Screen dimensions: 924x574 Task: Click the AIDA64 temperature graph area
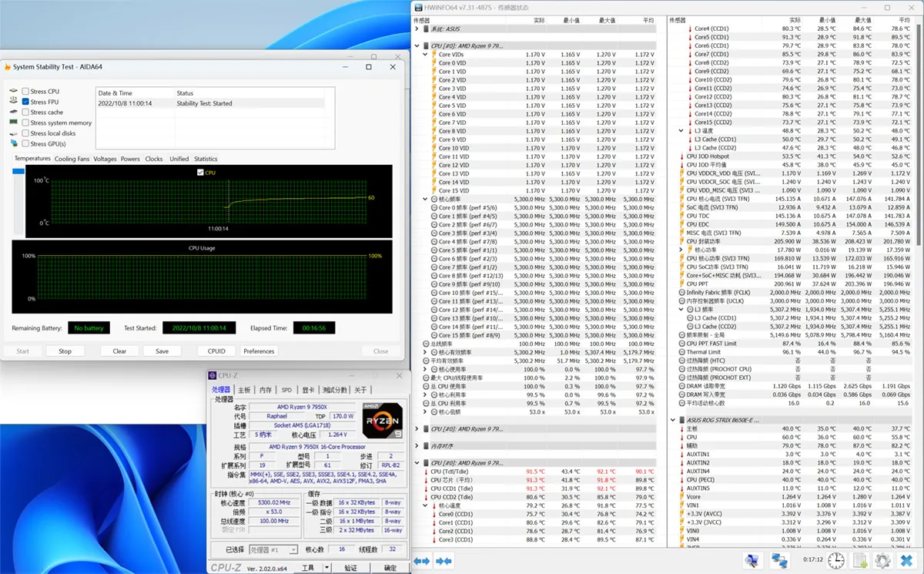209,201
